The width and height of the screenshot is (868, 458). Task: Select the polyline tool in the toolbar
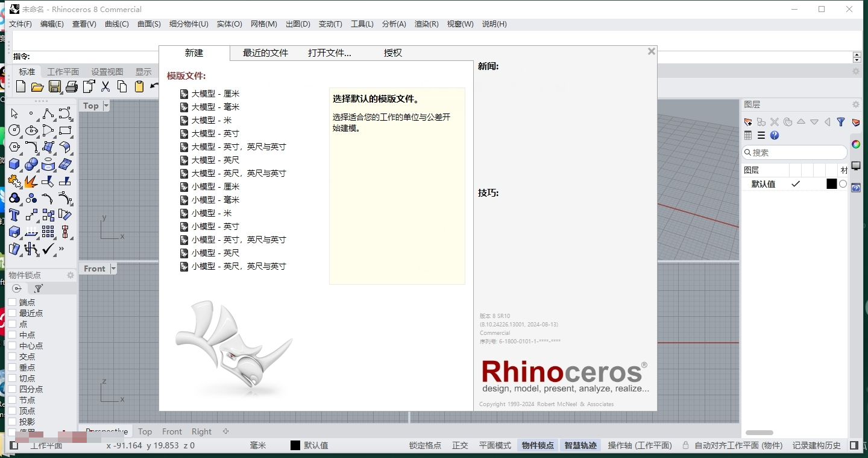point(48,113)
